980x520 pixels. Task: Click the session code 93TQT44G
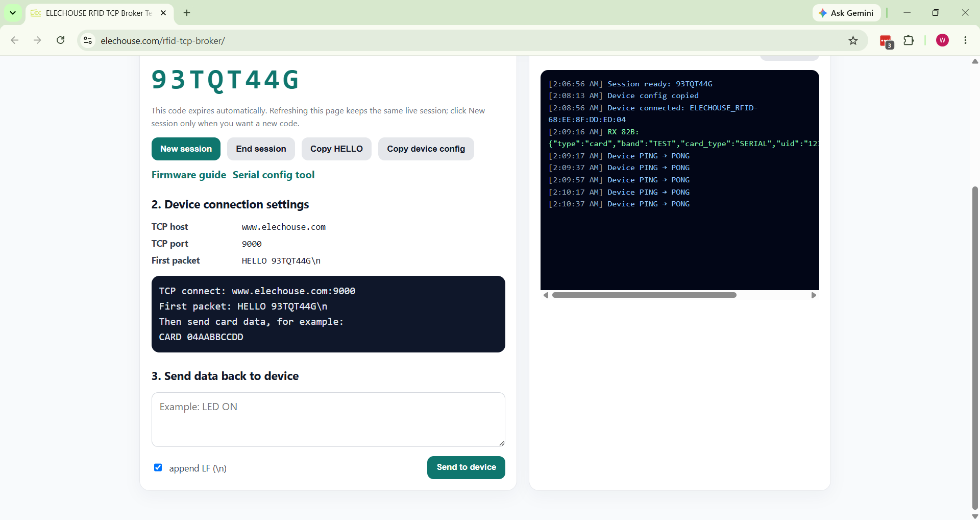pos(225,80)
